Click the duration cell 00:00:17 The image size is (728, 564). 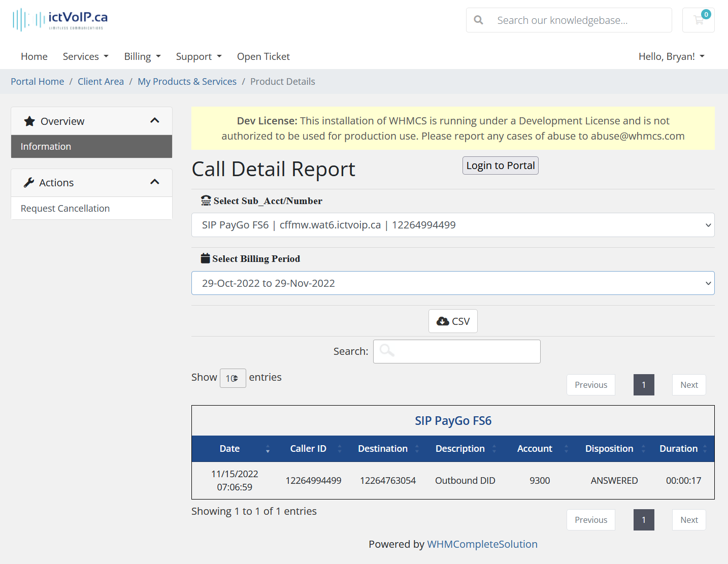[x=683, y=481]
